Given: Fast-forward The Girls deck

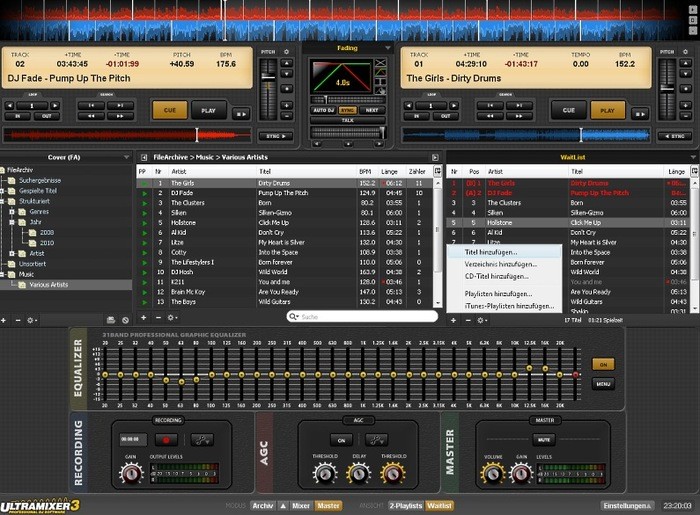Looking at the screenshot, I should point(519,116).
